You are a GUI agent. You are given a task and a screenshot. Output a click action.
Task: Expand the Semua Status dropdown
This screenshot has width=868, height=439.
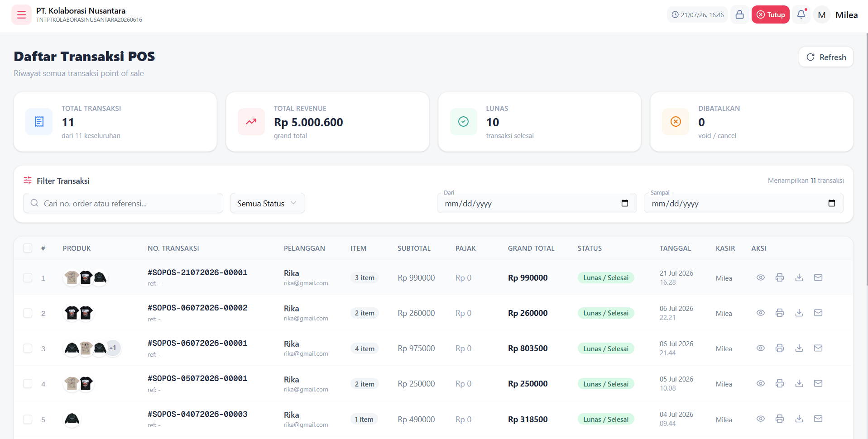[268, 203]
